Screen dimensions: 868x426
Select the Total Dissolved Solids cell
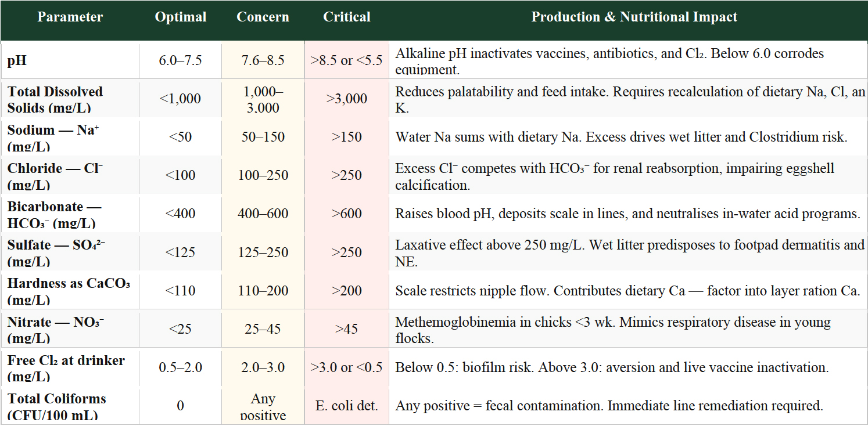(55, 99)
